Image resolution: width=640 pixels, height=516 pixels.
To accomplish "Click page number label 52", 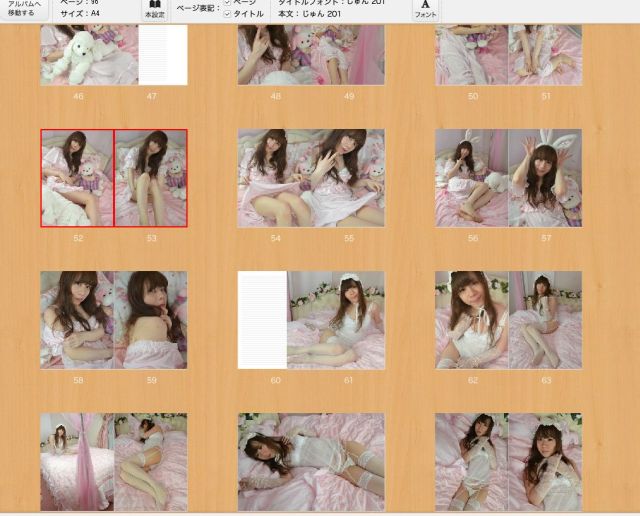I will point(78,238).
